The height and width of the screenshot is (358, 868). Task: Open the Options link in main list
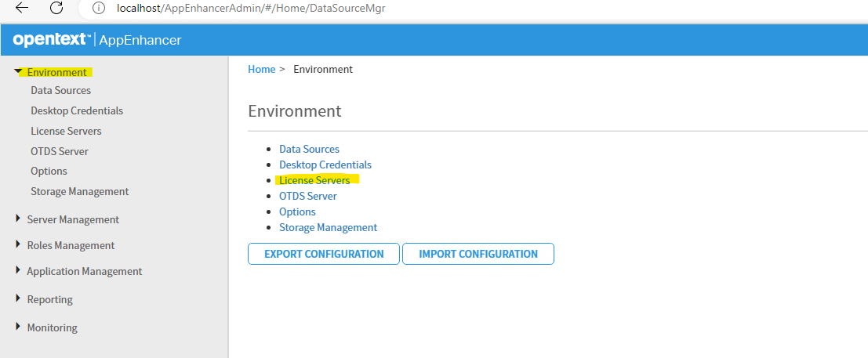[297, 212]
